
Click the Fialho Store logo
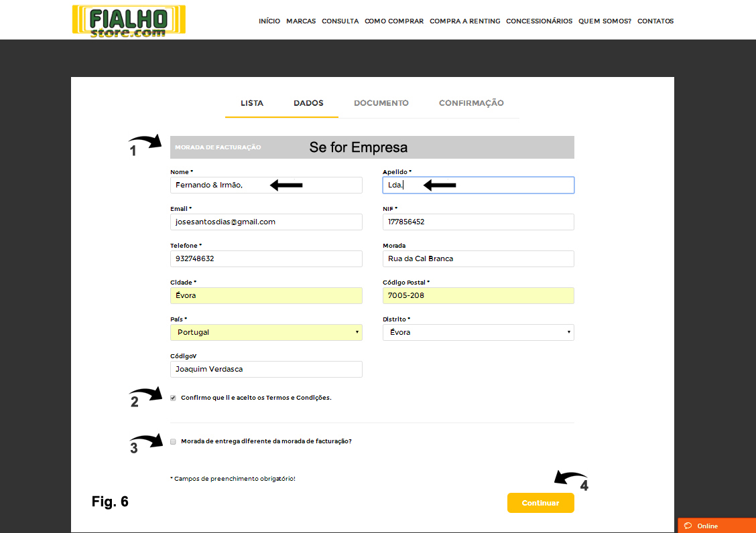pos(129,21)
